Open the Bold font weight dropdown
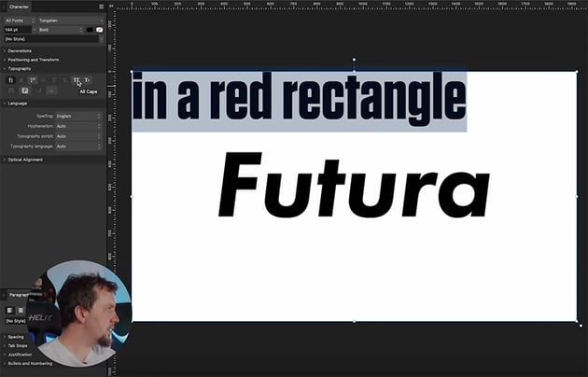The image size is (588, 377). [x=60, y=30]
